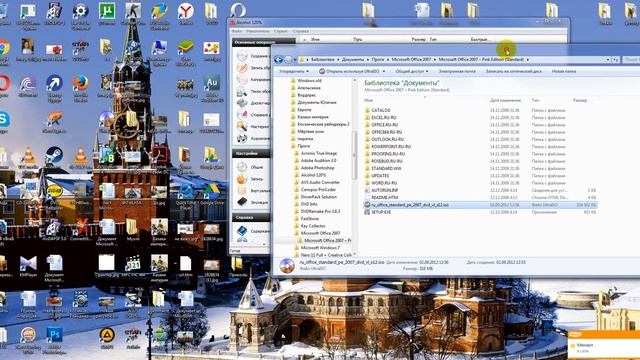The width and height of the screenshot is (640, 360).
Task: Open second menu in Alcohol 120% menu bar
Action: [258, 31]
